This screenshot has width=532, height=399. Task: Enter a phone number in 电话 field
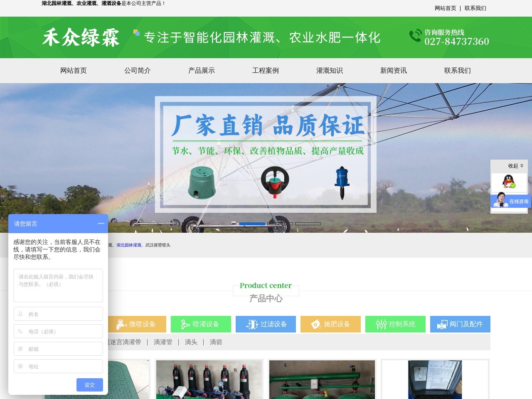[58, 331]
